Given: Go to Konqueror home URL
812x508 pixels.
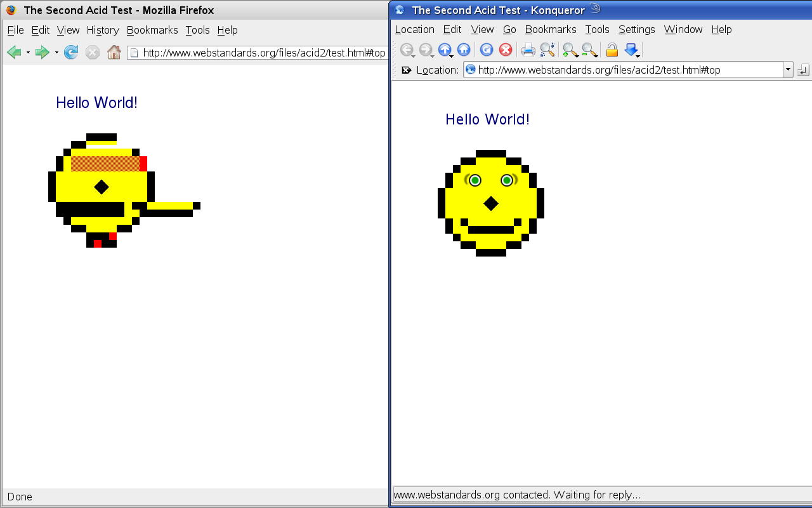Looking at the screenshot, I should pos(464,50).
